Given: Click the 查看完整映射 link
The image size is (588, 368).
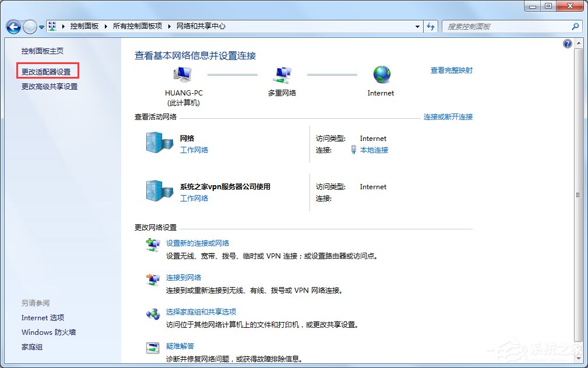Looking at the screenshot, I should 451,69.
